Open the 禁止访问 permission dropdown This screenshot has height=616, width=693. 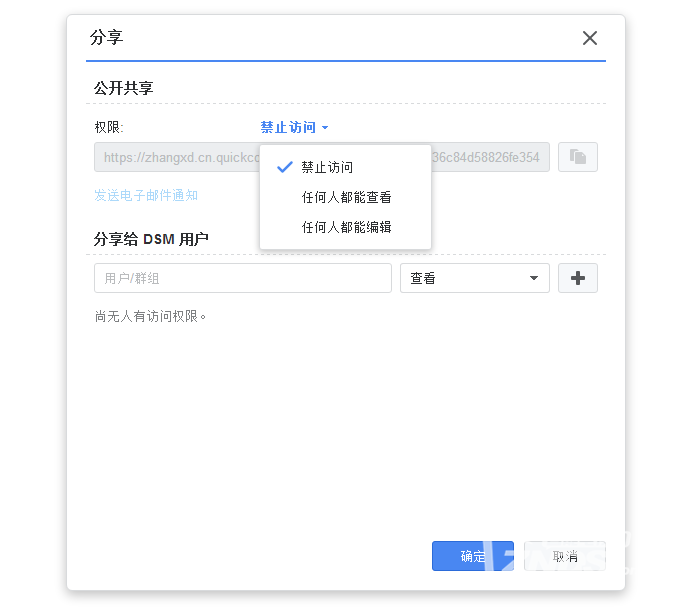point(294,127)
